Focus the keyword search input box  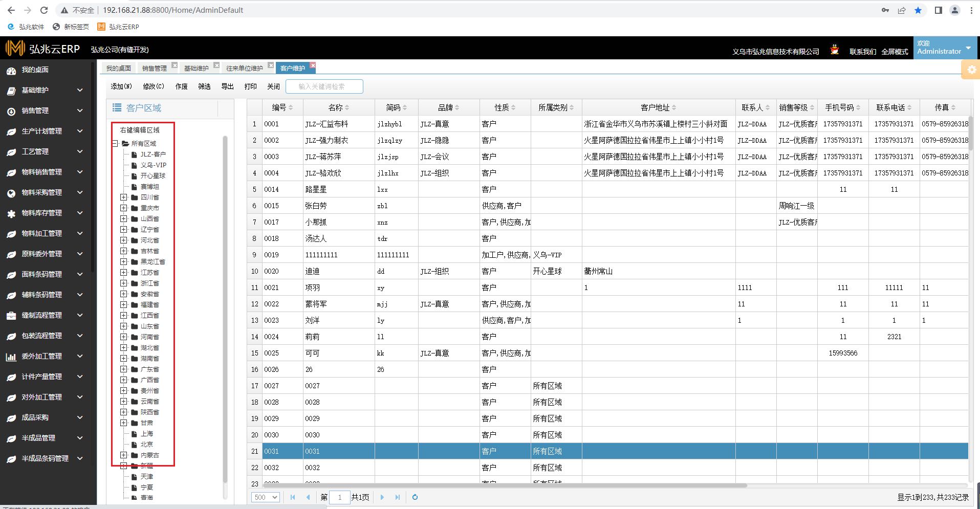point(324,86)
